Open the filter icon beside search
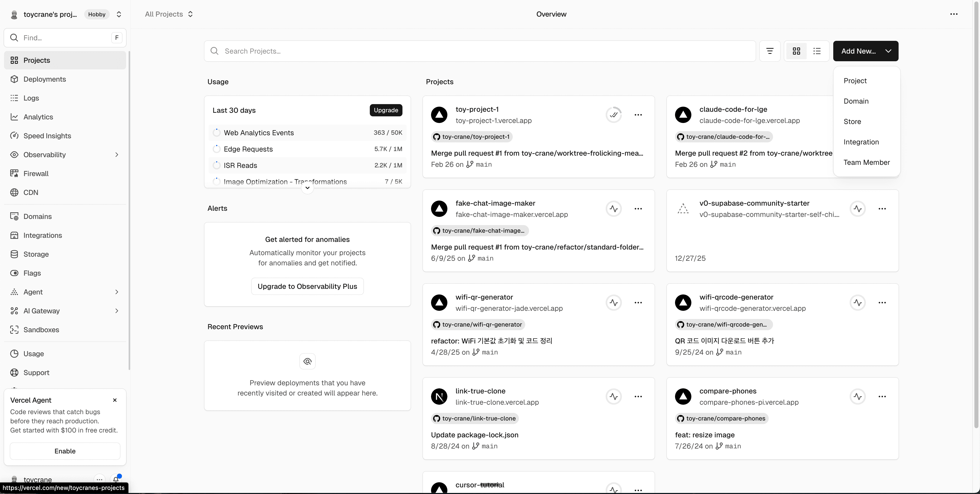This screenshot has width=980, height=494. click(770, 51)
